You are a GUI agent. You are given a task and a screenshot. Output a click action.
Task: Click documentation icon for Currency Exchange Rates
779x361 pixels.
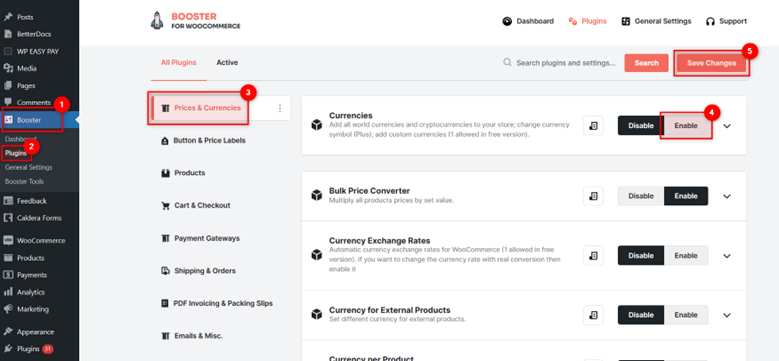point(593,256)
